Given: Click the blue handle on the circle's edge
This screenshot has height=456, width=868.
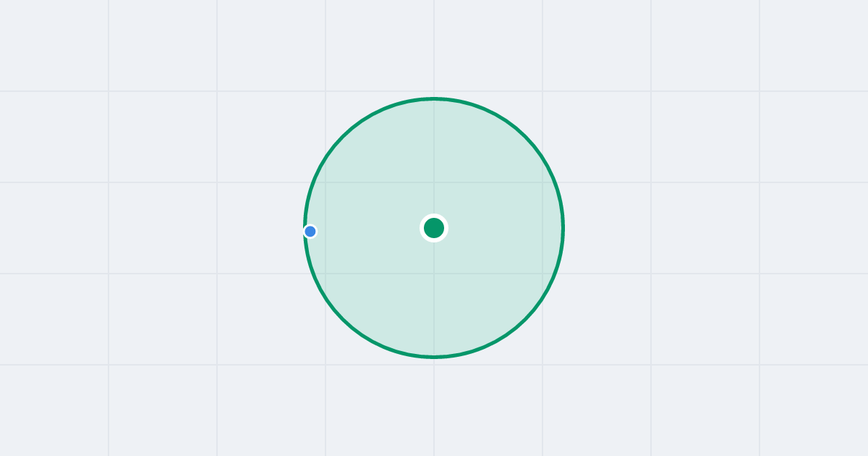Looking at the screenshot, I should pyautogui.click(x=310, y=232).
